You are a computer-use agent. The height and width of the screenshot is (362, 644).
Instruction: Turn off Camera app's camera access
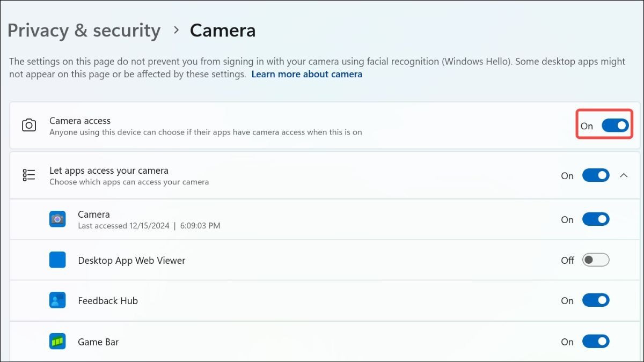point(596,219)
